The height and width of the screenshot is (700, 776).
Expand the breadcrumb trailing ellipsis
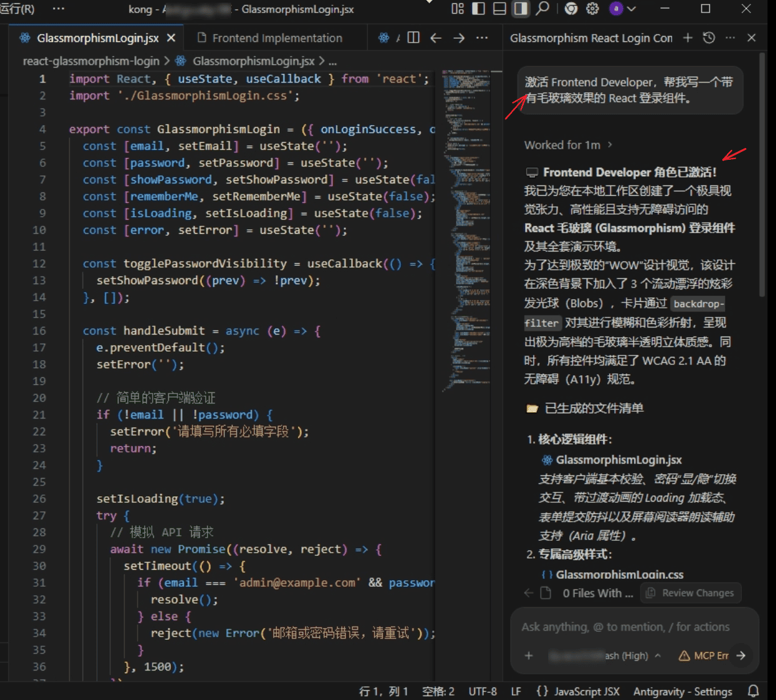333,62
